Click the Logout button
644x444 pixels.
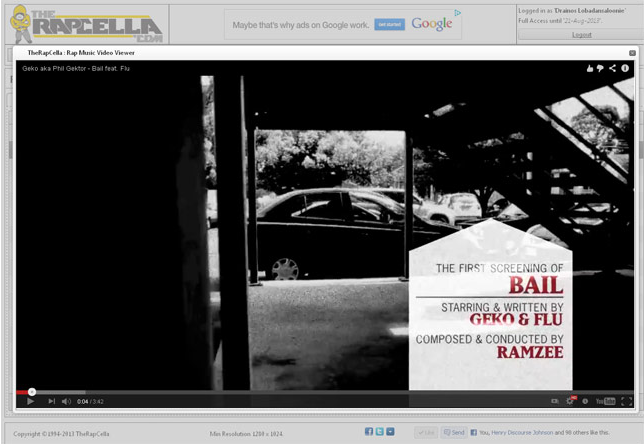582,35
